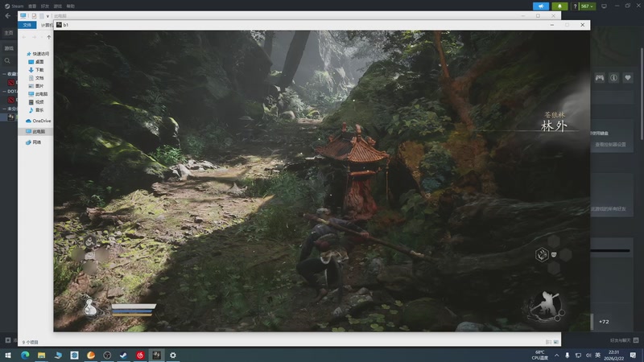The image size is (644, 362).
Task: Select 下载 in Explorer navigation pane
Action: click(36, 70)
